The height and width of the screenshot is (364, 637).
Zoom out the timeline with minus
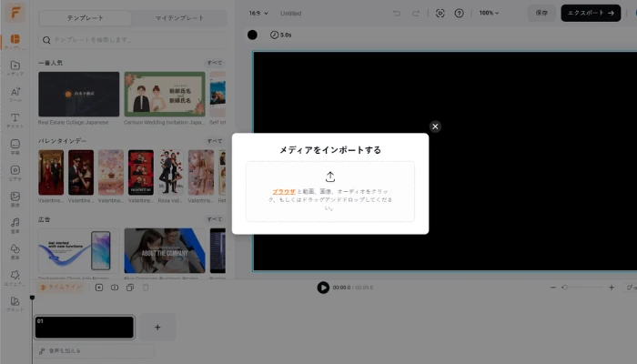553,288
